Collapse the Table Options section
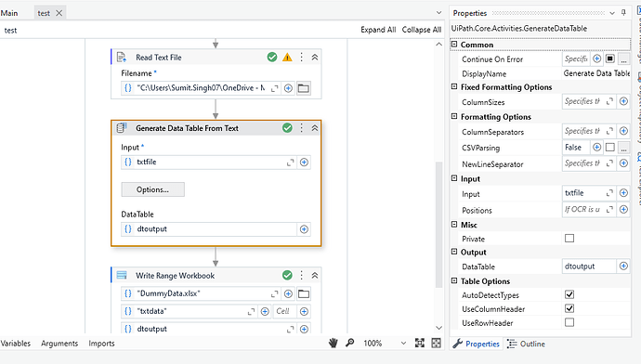Image resolution: width=641 pixels, height=364 pixels. pos(454,280)
